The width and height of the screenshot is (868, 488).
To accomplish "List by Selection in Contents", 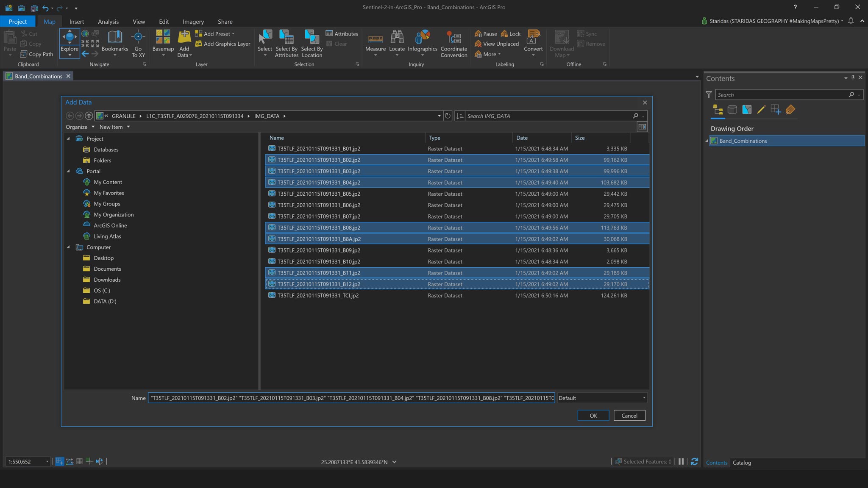I will click(x=747, y=110).
